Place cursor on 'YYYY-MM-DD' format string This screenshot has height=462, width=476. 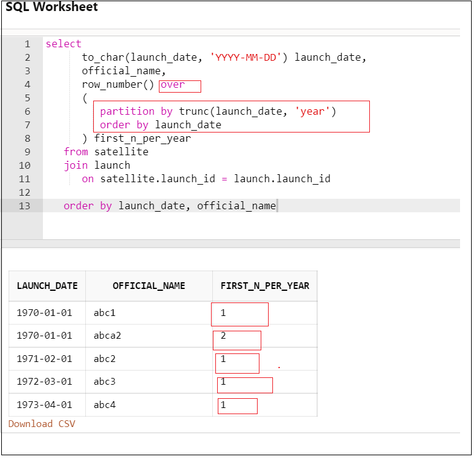[x=246, y=58]
